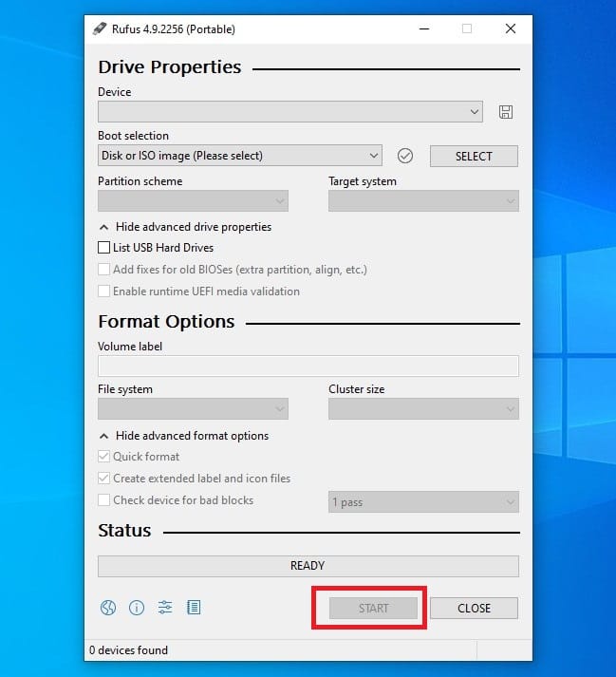Click the Drive Properties heading
Image resolution: width=616 pixels, height=677 pixels.
click(x=170, y=66)
